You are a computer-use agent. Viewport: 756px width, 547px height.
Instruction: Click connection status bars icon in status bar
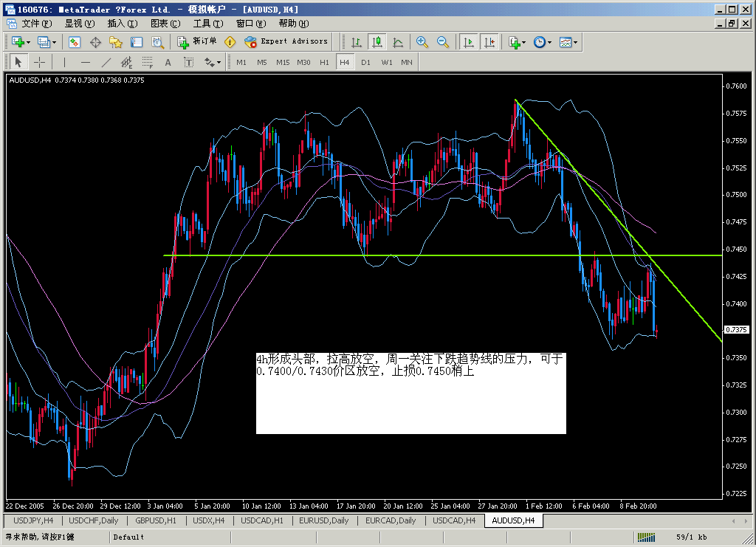(x=646, y=537)
